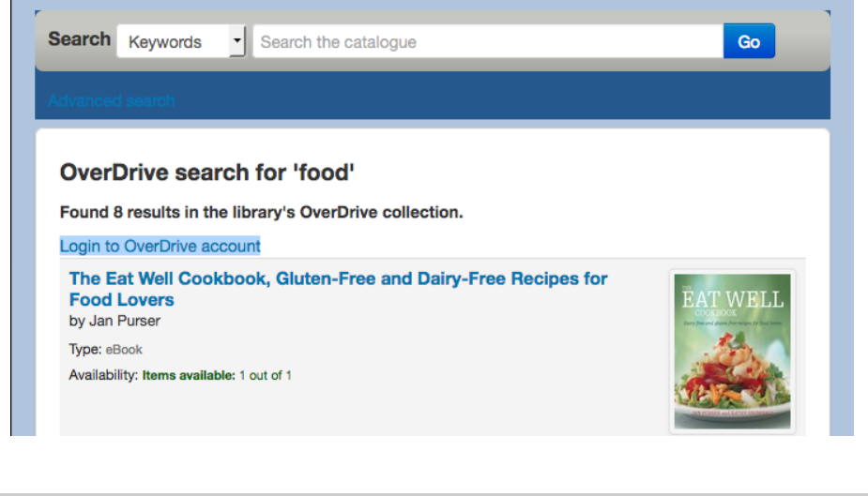Screen dimensions: 868x496
Task: Follow the 'Login to OverDrive account' link
Action: pos(160,246)
